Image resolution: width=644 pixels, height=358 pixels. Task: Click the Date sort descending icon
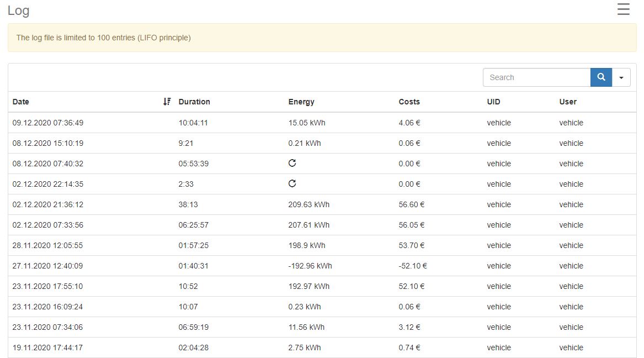[167, 102]
